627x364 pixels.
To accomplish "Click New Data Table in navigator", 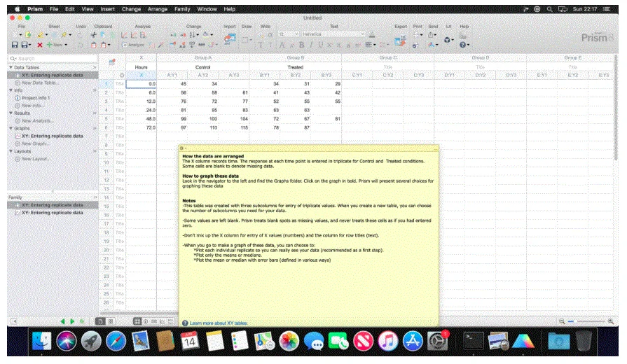I will tap(40, 83).
